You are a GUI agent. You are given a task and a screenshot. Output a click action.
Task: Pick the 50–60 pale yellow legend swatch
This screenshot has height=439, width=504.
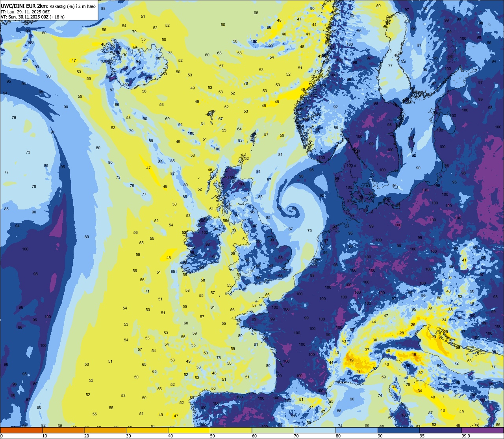[x=231, y=430]
